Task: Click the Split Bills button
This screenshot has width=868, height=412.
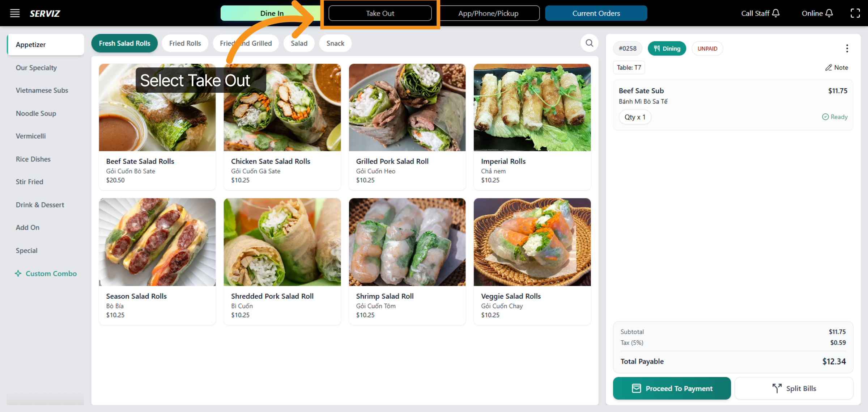Action: 793,388
